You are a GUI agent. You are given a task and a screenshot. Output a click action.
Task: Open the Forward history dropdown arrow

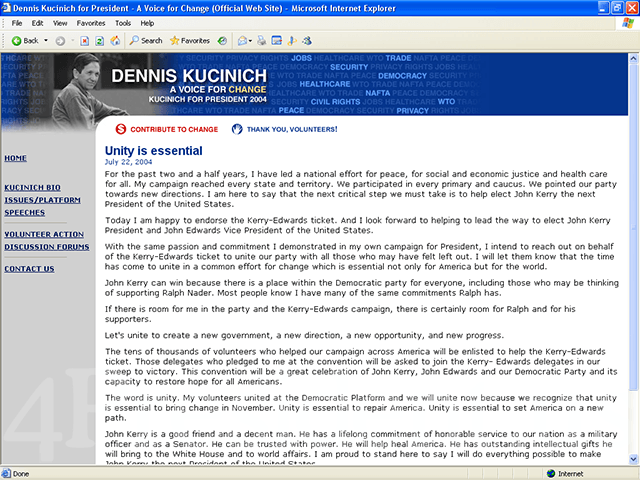(72, 41)
